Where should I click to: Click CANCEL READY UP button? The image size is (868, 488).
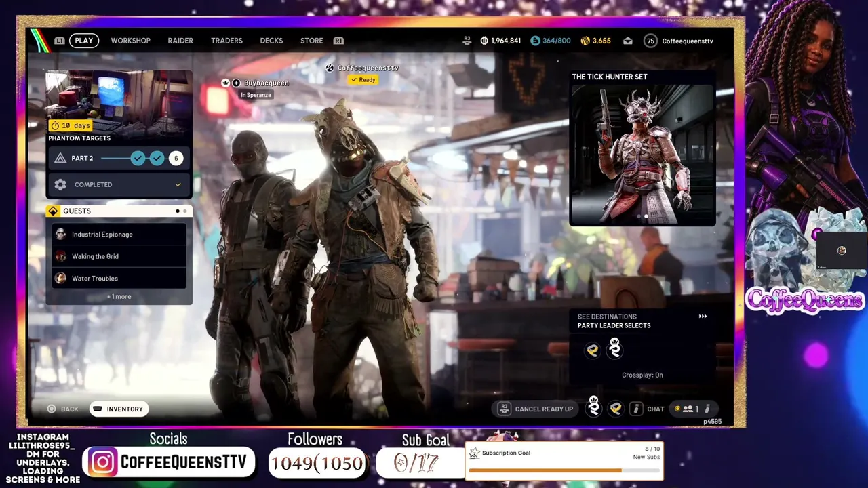tap(536, 409)
